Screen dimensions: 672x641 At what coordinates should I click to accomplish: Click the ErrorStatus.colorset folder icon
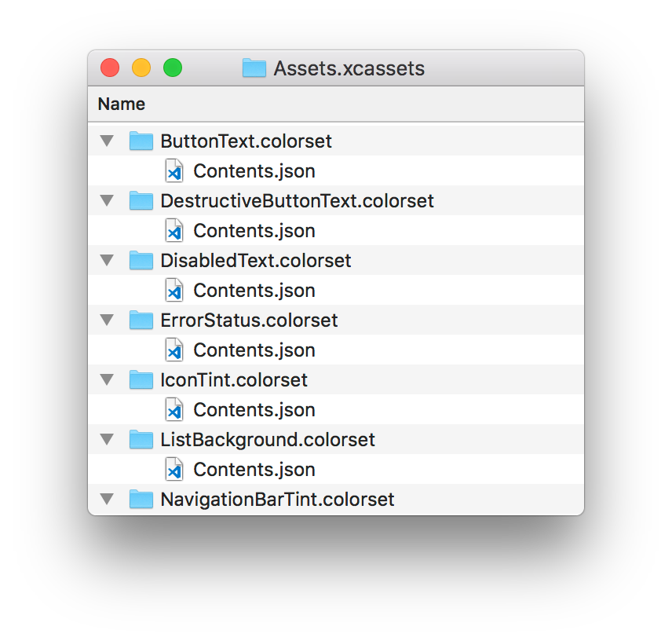pyautogui.click(x=141, y=320)
